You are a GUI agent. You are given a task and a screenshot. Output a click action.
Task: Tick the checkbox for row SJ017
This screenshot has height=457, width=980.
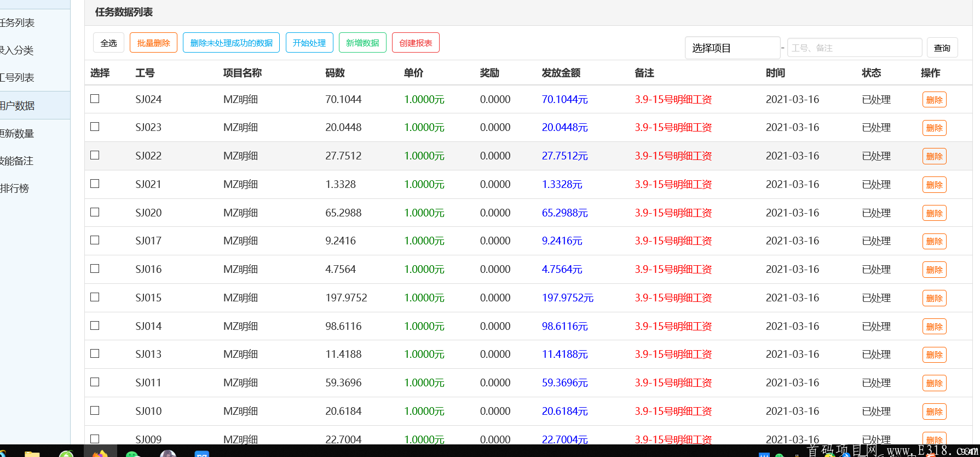[x=95, y=240]
